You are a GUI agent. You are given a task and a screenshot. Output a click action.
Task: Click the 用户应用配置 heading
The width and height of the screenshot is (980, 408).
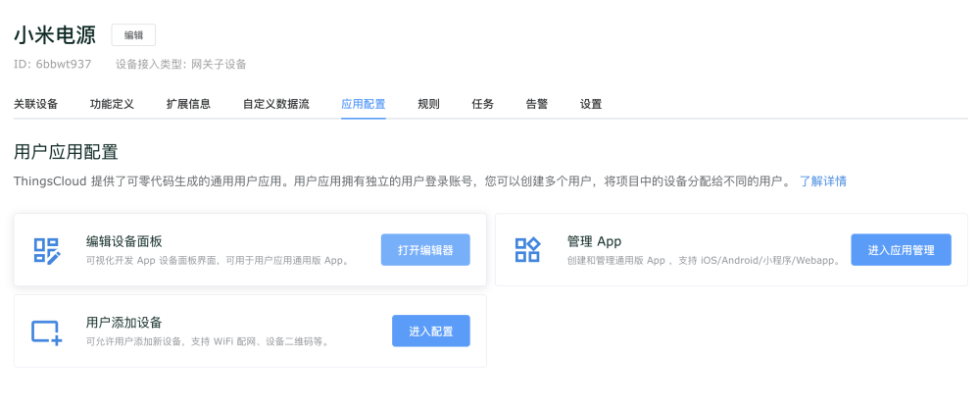pos(66,152)
